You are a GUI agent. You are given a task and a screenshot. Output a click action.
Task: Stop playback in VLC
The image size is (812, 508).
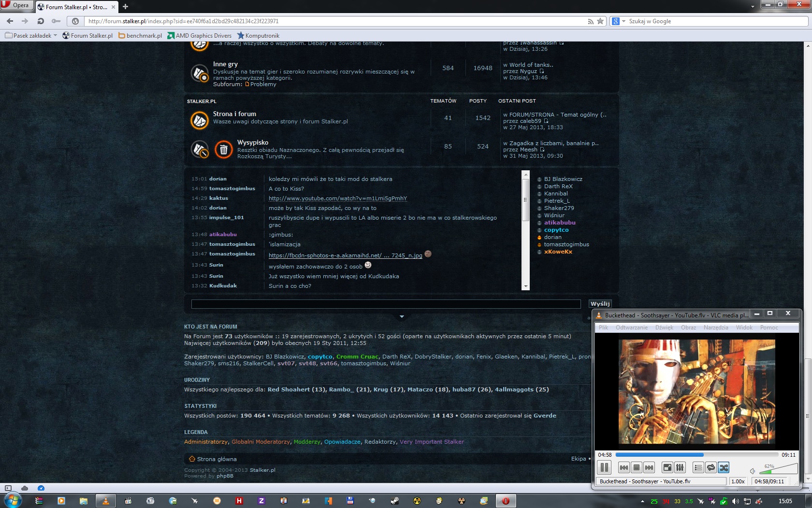tap(637, 467)
